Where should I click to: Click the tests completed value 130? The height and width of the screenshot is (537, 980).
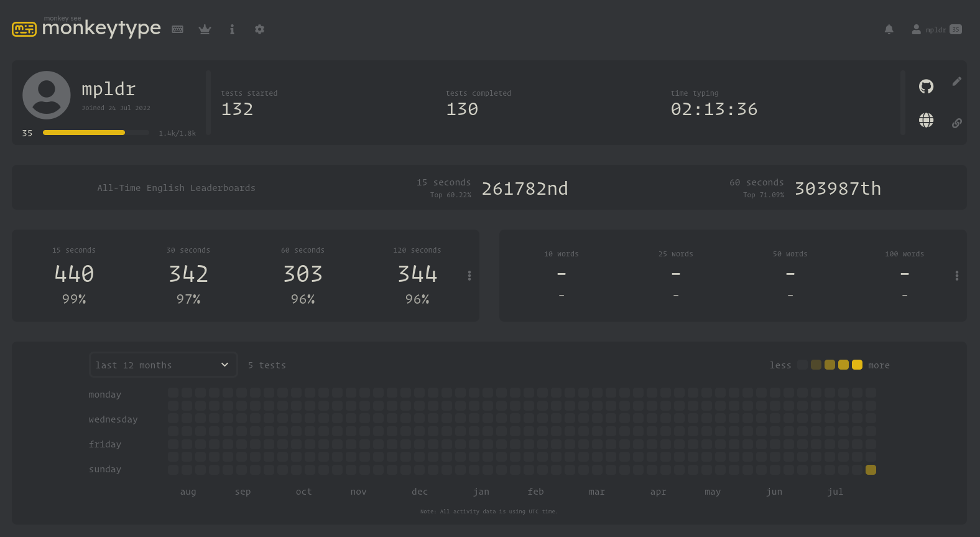(x=462, y=110)
